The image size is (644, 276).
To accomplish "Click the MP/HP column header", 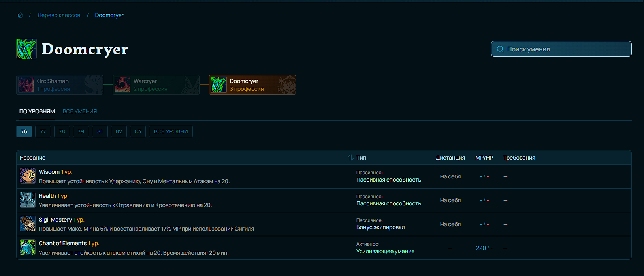I will click(x=484, y=158).
